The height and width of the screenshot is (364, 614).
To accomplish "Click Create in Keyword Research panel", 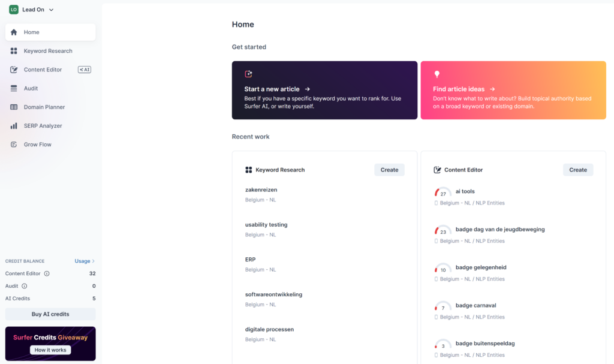I will click(x=389, y=170).
